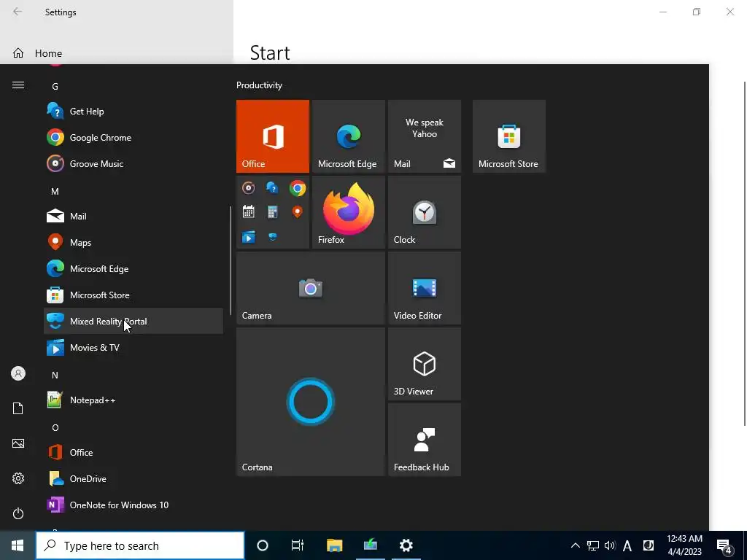
Task: Open OneDrive from the app list
Action: [x=133, y=478]
